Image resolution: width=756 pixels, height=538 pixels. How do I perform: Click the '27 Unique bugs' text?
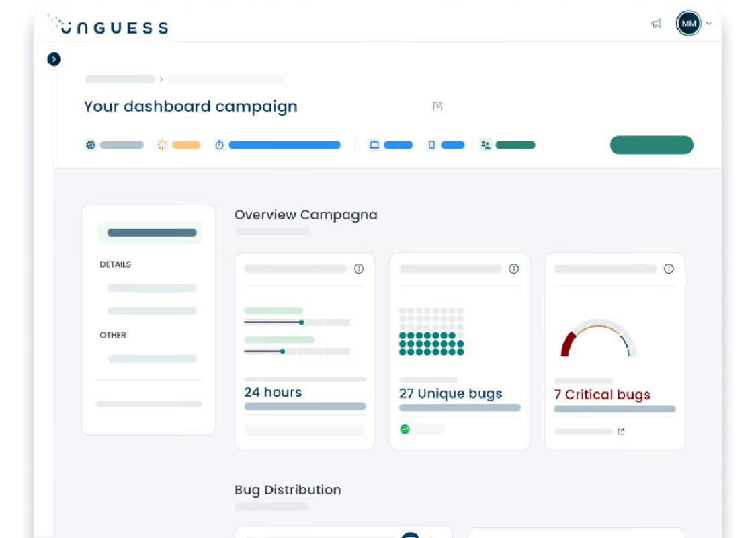(x=451, y=393)
